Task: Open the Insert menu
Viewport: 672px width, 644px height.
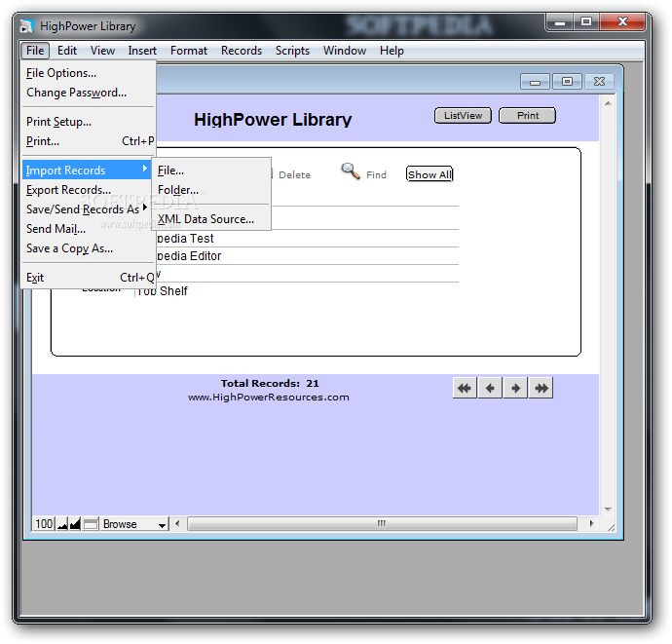Action: [142, 51]
